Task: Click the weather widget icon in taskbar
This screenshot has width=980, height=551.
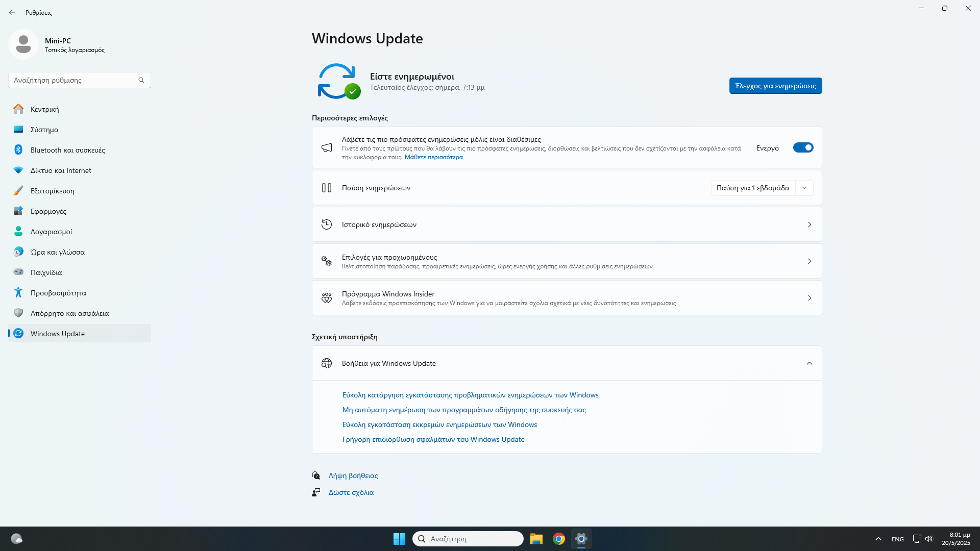Action: click(x=17, y=539)
